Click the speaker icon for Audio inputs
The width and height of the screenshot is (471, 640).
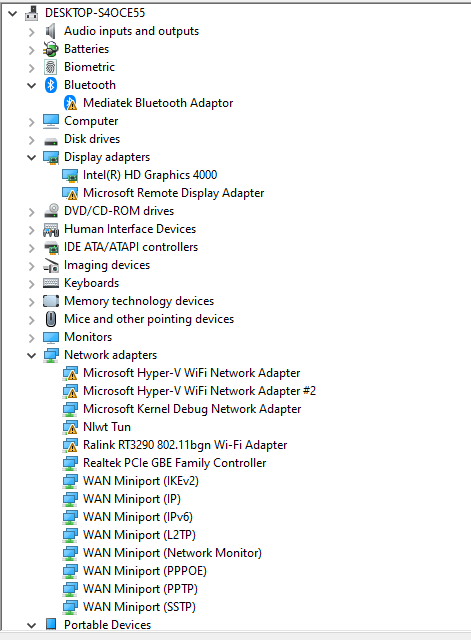click(x=51, y=31)
